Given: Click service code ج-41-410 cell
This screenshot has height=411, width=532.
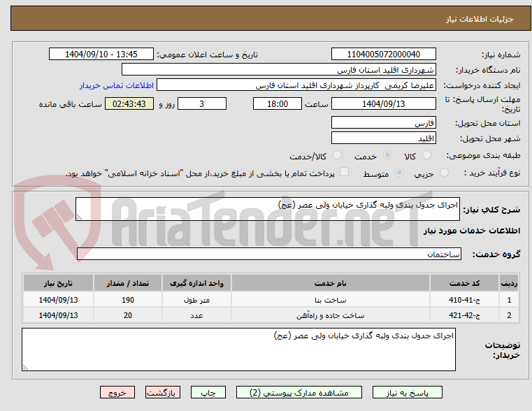Looking at the screenshot, I should click(x=464, y=300).
